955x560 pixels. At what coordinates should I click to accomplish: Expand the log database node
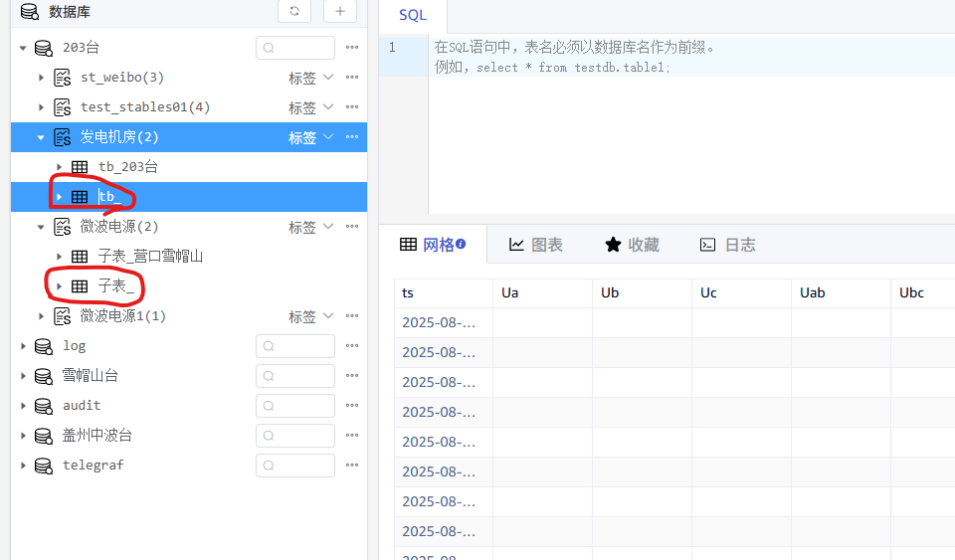[x=23, y=346]
